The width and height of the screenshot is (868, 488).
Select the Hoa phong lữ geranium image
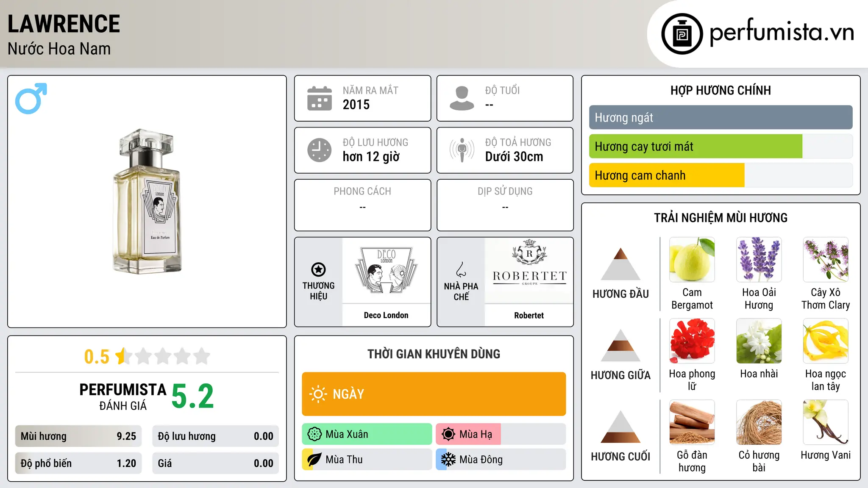[692, 341]
